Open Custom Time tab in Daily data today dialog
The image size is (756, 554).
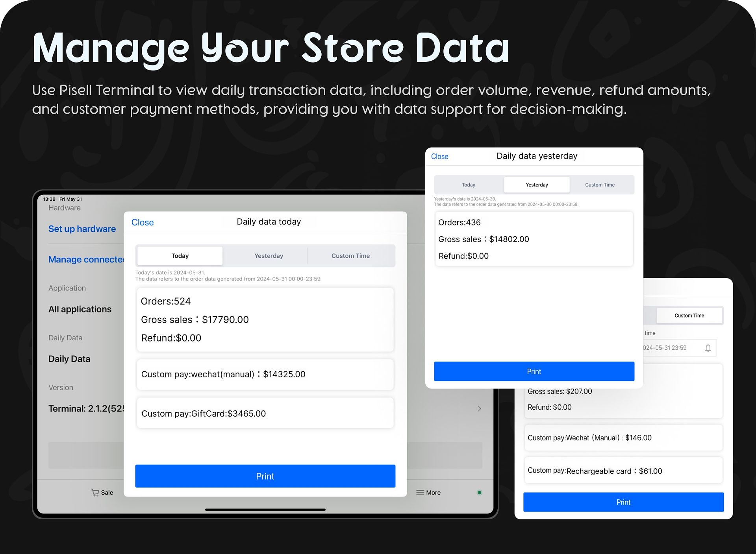tap(350, 256)
